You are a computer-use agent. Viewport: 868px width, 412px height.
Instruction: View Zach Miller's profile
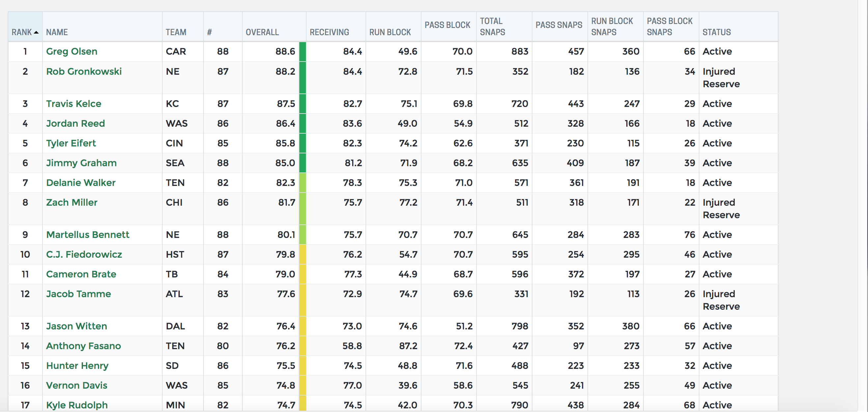tap(72, 203)
